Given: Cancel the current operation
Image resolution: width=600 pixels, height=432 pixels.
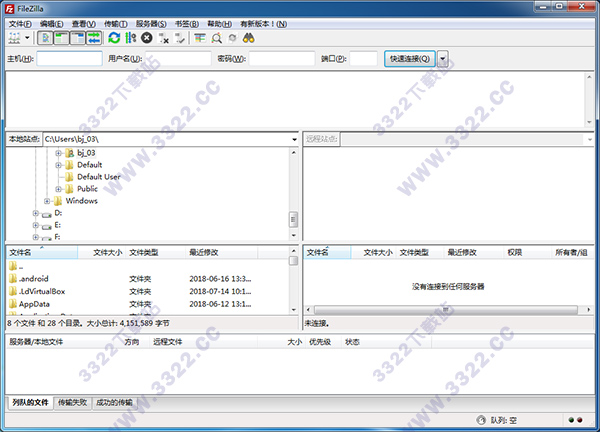Looking at the screenshot, I should pos(147,38).
